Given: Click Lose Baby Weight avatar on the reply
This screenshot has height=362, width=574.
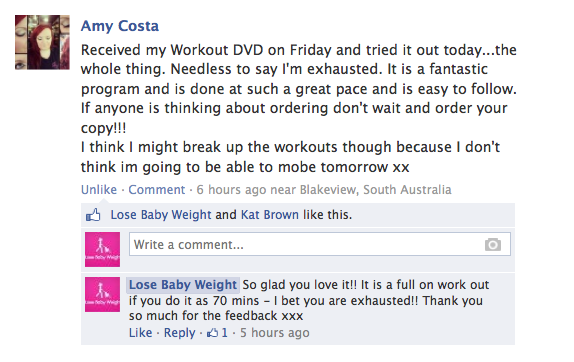Looking at the screenshot, I should pos(102,295).
